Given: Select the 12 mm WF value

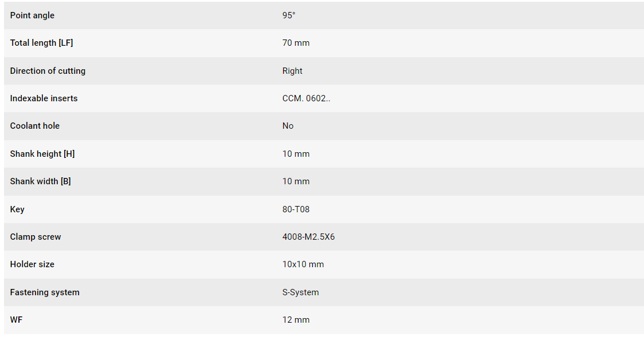Looking at the screenshot, I should tap(296, 320).
